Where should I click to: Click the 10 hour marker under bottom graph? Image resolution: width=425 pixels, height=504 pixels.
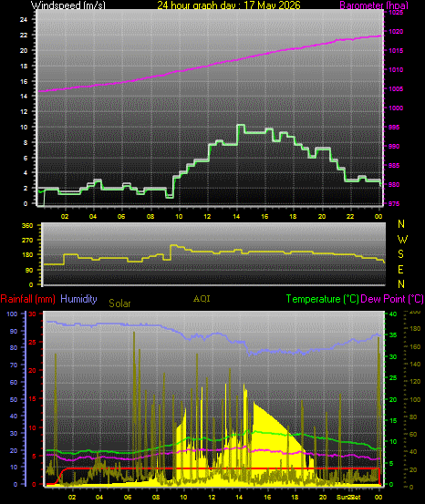click(x=183, y=497)
